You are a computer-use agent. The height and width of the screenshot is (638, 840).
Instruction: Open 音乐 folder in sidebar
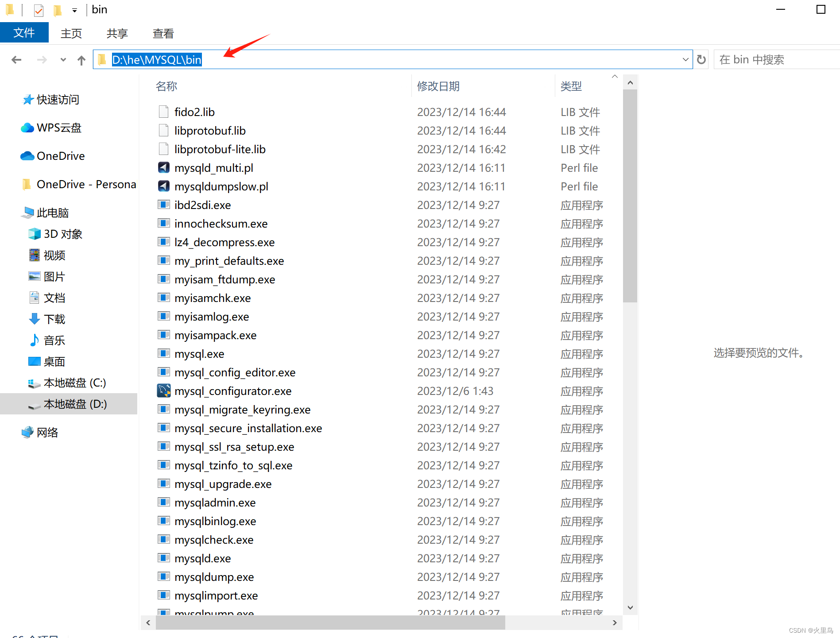coord(47,340)
